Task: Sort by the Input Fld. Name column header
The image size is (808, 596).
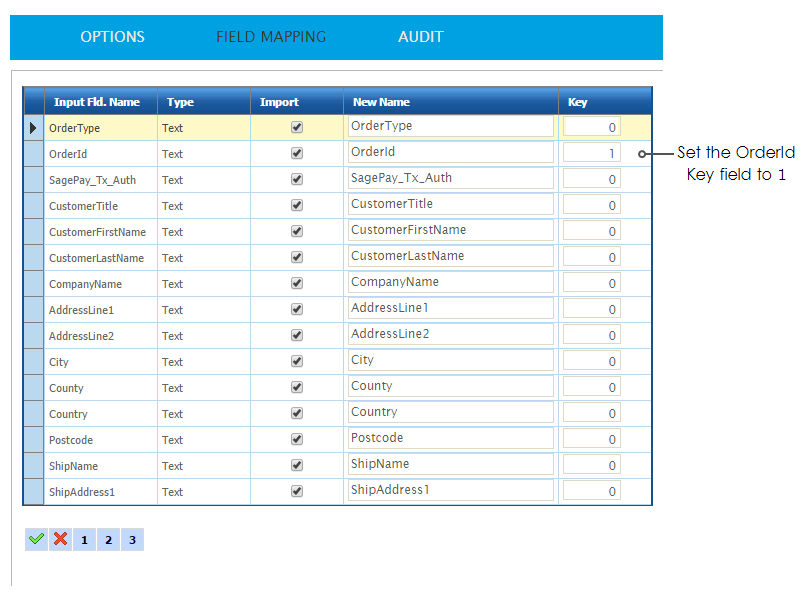Action: (97, 102)
